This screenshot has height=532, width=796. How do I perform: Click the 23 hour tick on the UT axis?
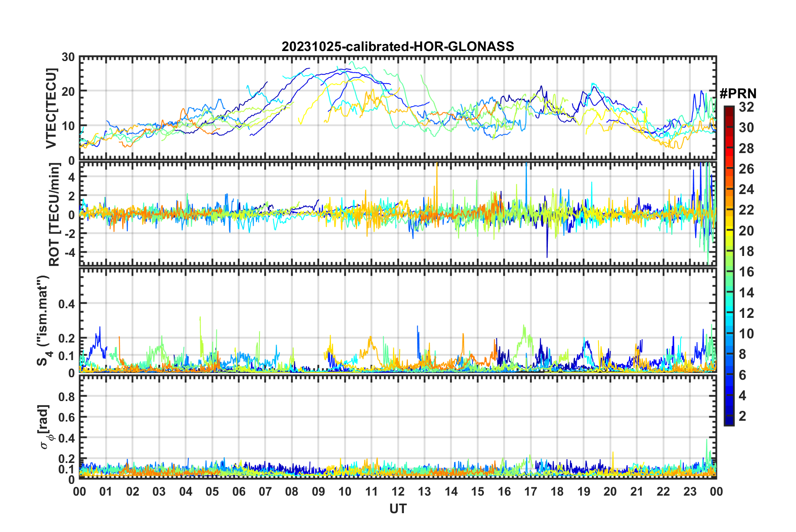point(690,491)
